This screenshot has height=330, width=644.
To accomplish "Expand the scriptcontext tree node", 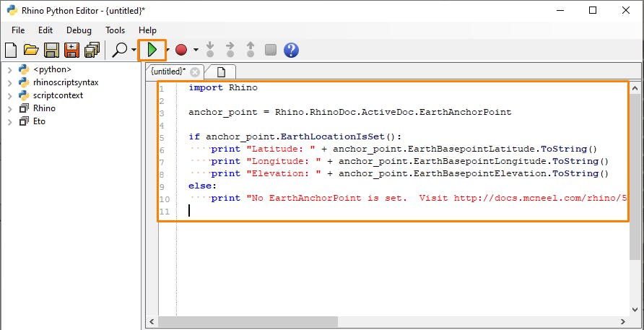I will pyautogui.click(x=10, y=96).
